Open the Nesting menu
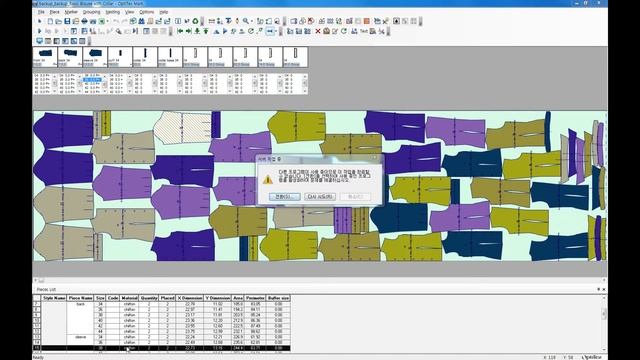Viewport: 640px width, 360px height. pyautogui.click(x=113, y=12)
